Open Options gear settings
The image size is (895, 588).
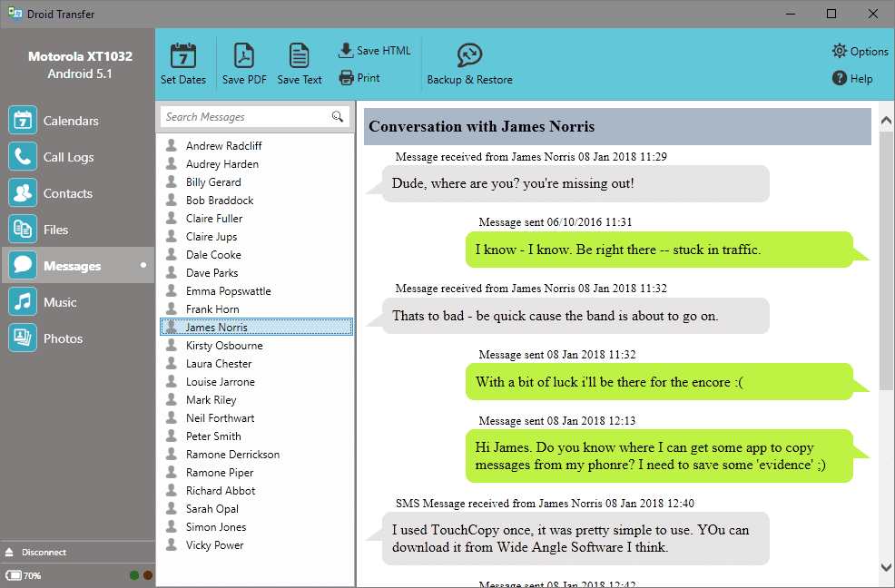(x=839, y=51)
